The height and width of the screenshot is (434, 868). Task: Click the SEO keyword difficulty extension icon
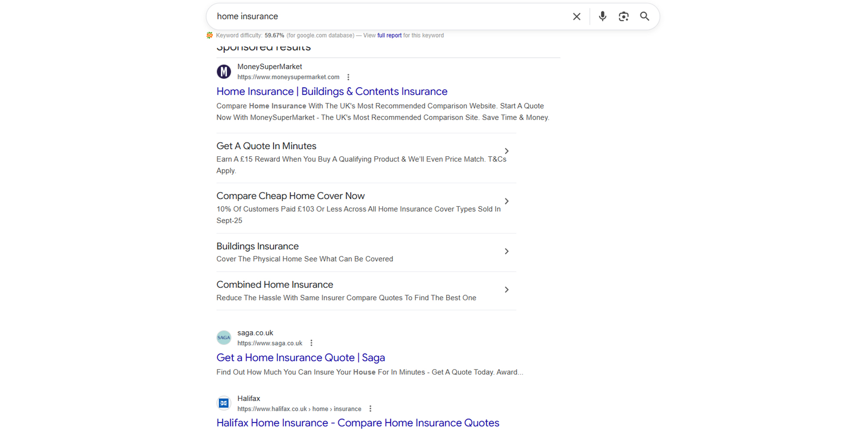(210, 36)
